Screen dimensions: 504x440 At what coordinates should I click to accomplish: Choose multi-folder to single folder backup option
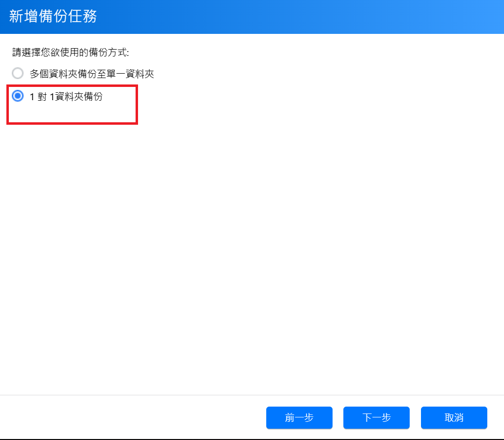pyautogui.click(x=18, y=73)
